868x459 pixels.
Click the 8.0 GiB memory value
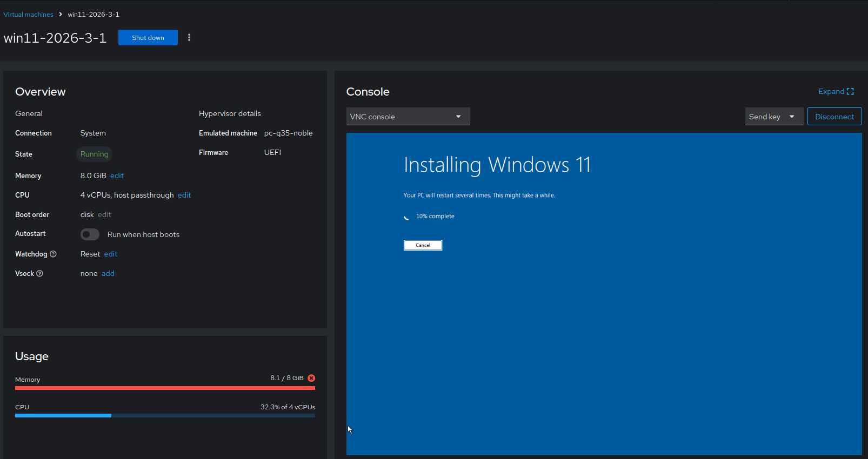point(93,176)
